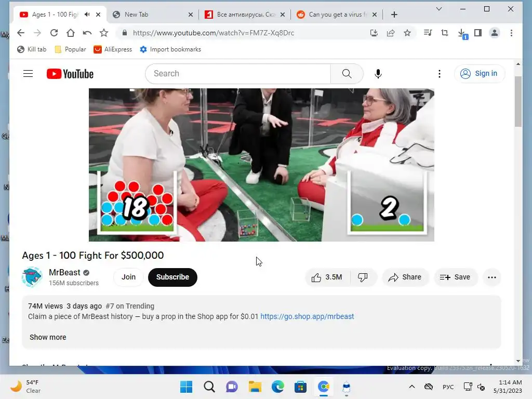
Task: Subscribe to MrBeast channel
Action: pyautogui.click(x=172, y=277)
